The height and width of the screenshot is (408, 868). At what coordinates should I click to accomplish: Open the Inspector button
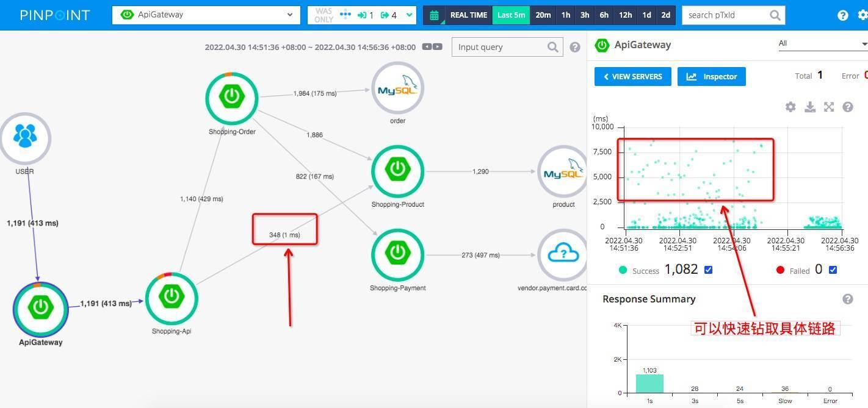tap(712, 77)
